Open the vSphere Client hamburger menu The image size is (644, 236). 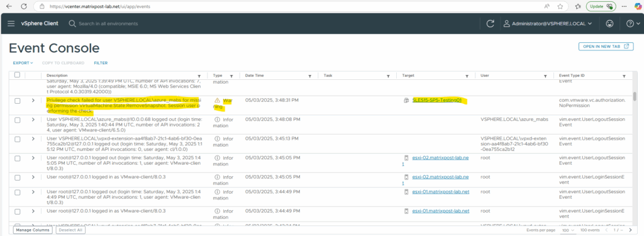pyautogui.click(x=11, y=24)
